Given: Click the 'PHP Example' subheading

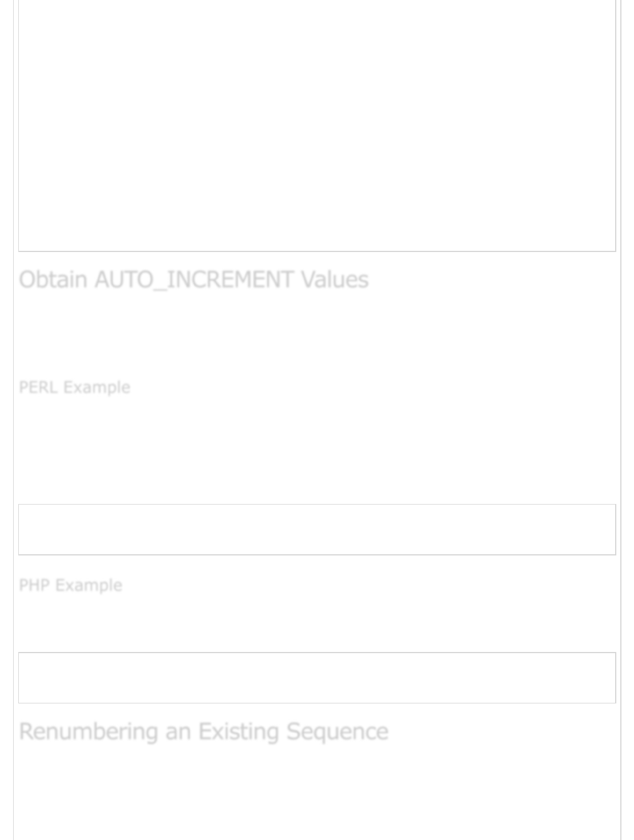Looking at the screenshot, I should (71, 585).
